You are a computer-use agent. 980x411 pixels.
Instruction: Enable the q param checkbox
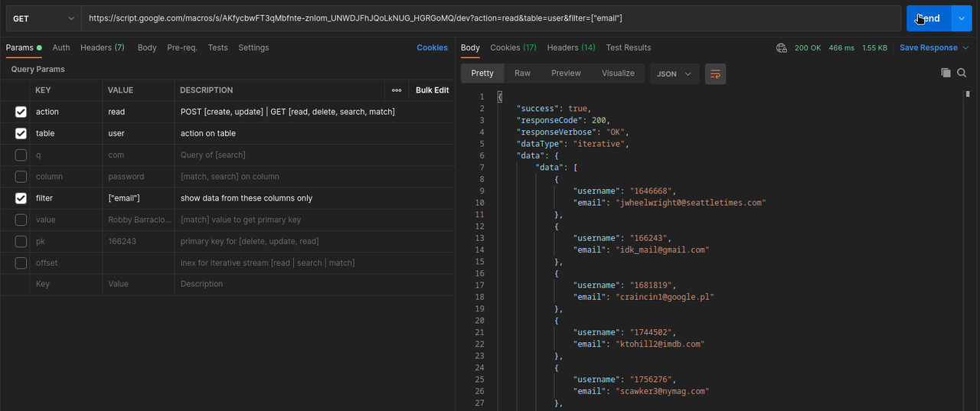point(21,155)
